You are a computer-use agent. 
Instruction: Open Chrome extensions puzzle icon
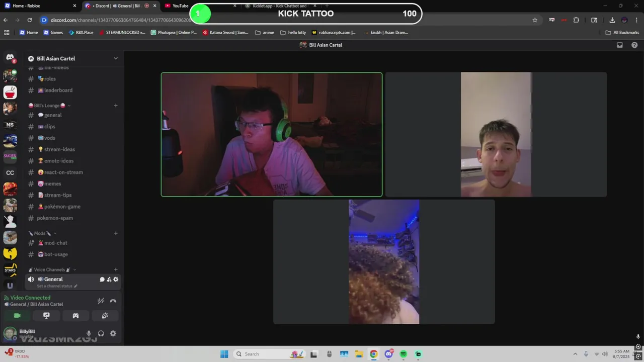tap(576, 20)
